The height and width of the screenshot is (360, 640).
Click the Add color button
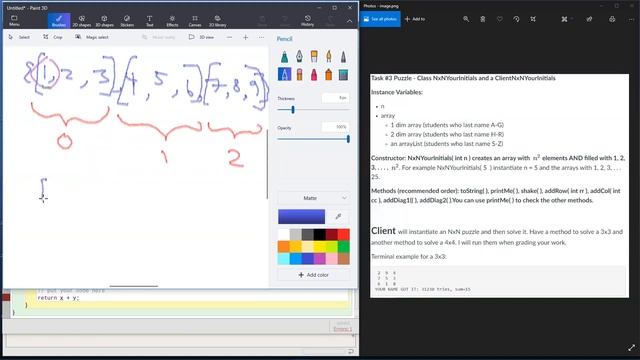click(313, 275)
